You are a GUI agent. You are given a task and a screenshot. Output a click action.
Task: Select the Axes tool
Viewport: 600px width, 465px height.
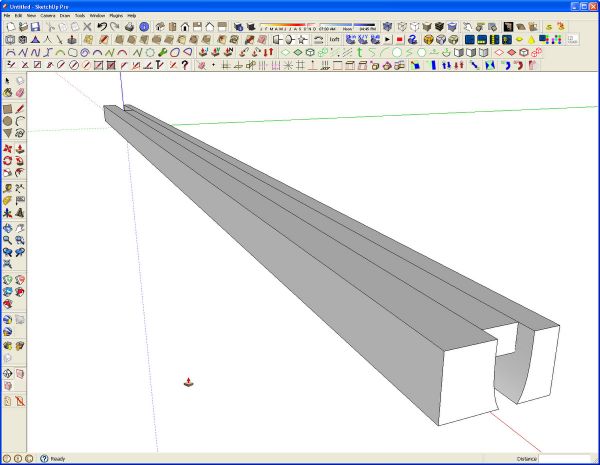tap(8, 213)
